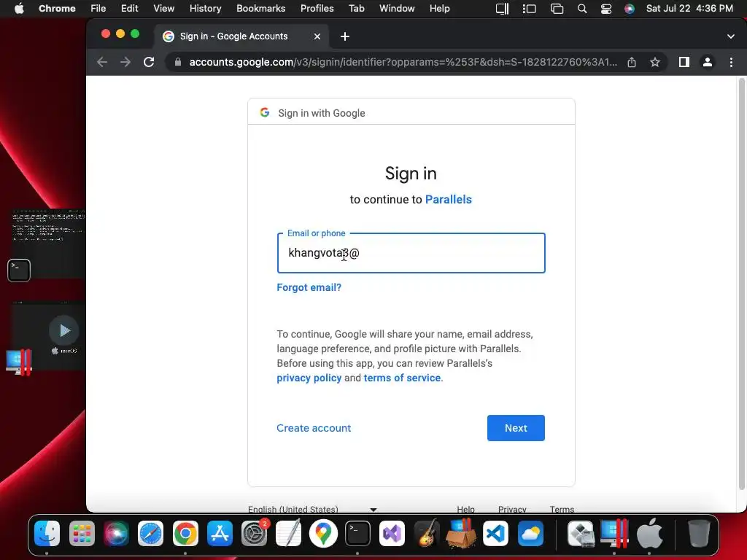
Task: Open a new tab with plus button
Action: [345, 36]
